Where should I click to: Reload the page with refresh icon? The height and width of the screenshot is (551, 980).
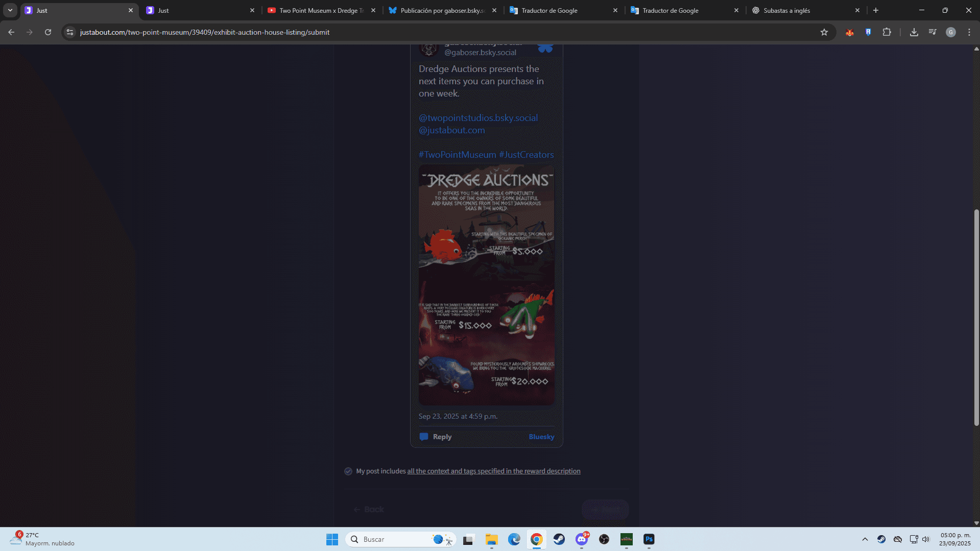(48, 32)
